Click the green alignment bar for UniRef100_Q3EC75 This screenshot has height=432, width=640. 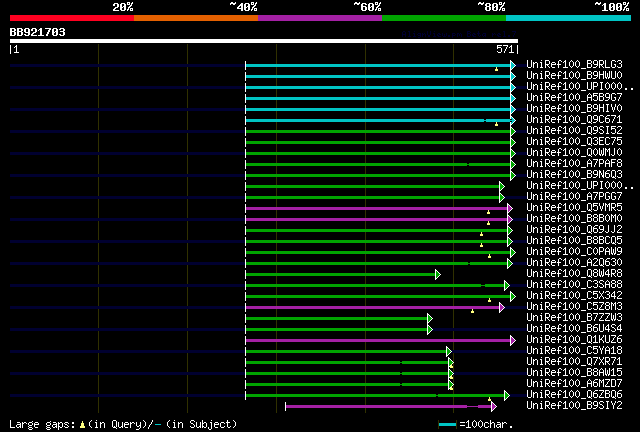coord(378,143)
